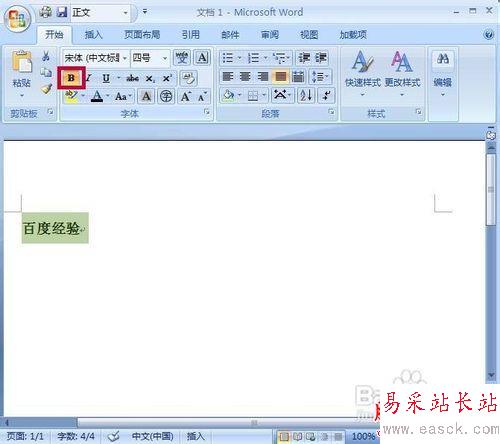This screenshot has width=500, height=444.
Task: Open the font size 四号 dropdown
Action: pyautogui.click(x=150, y=58)
